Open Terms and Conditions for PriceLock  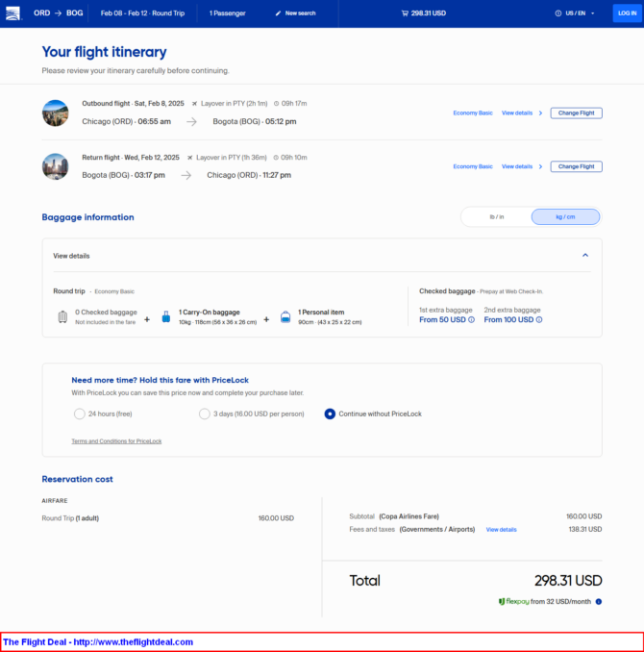tap(116, 441)
